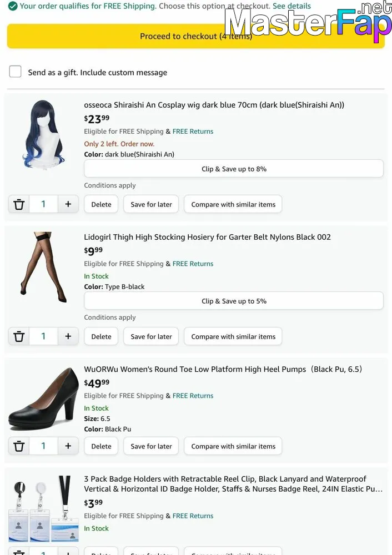The width and height of the screenshot is (392, 555).
Task: Open See details free shipping link
Action: tap(292, 6)
